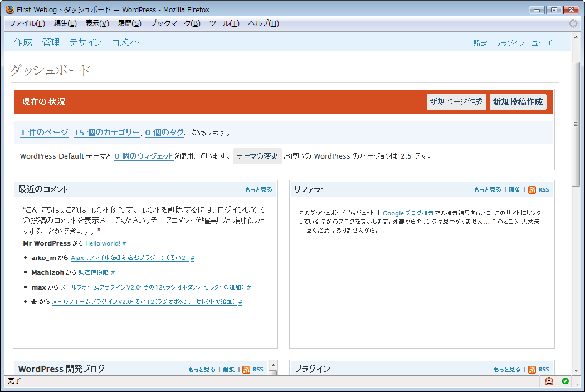Click the aiko_m commenter name
This screenshot has width=585, height=392.
point(43,258)
